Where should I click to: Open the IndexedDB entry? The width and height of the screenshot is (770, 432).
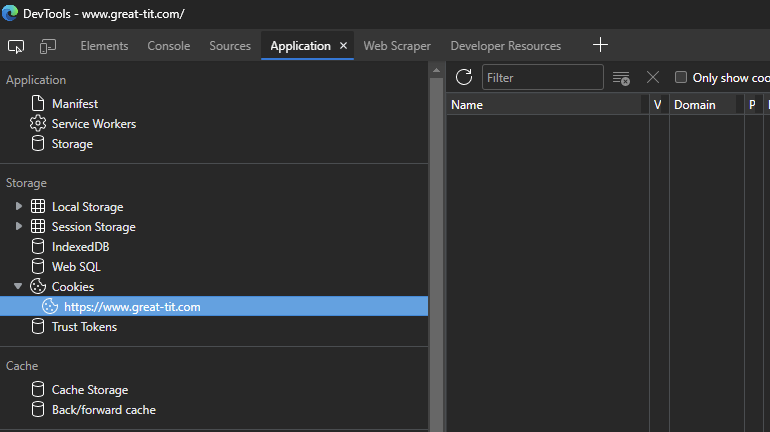click(81, 246)
